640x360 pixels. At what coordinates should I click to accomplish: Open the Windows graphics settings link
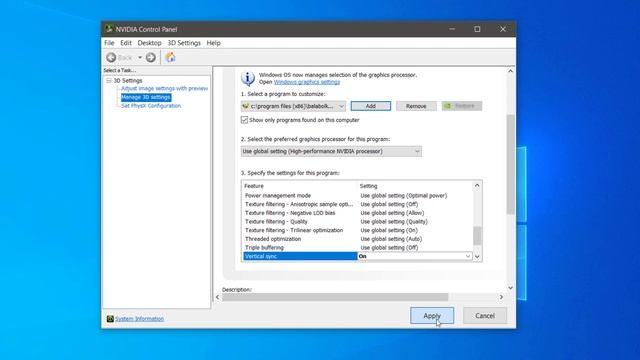pos(307,82)
